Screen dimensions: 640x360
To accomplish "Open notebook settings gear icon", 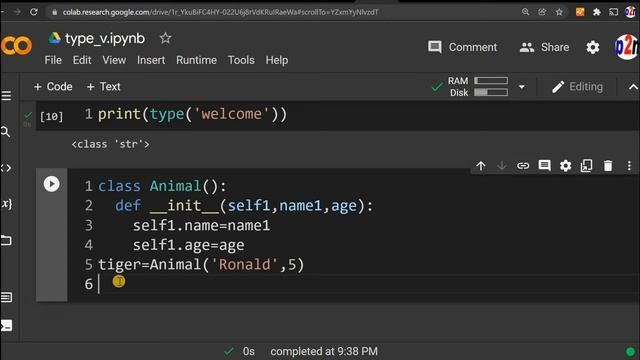I will [593, 47].
